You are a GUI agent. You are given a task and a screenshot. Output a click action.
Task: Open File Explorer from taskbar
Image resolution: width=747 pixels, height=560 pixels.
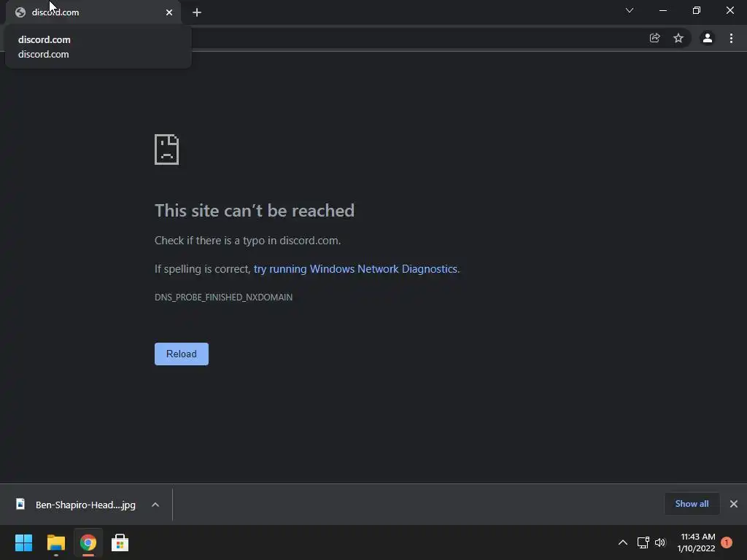[x=55, y=542]
